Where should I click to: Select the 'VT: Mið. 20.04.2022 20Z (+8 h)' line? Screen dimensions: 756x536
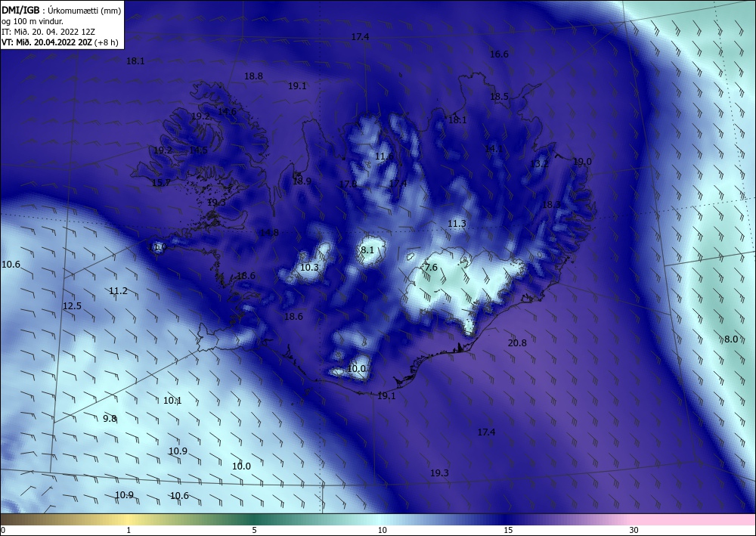click(60, 42)
